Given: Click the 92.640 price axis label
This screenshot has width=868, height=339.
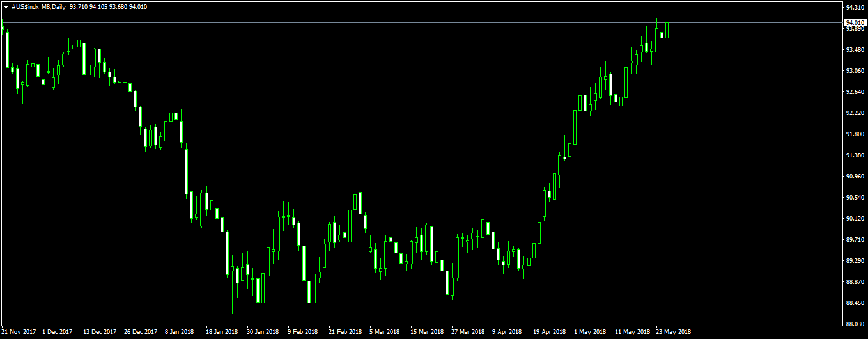Looking at the screenshot, I should (854, 92).
